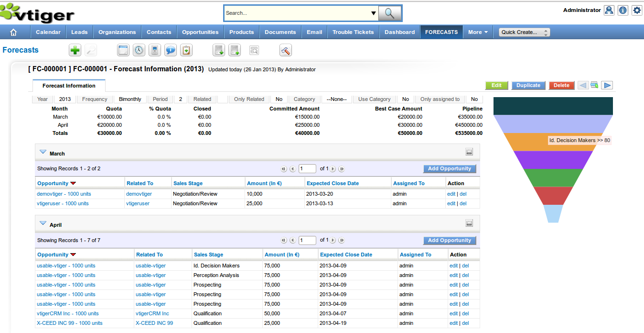Open the gear settings icon at top right
644x333 pixels.
[x=637, y=10]
